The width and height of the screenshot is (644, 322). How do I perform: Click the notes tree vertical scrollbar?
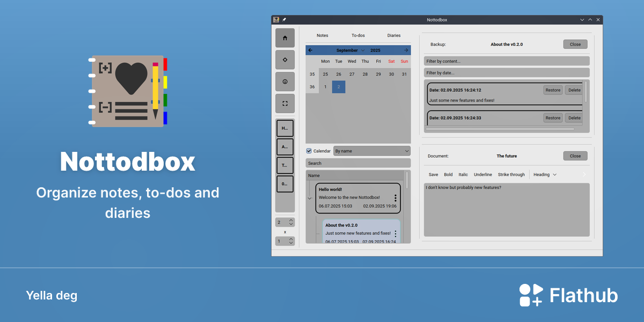click(x=407, y=180)
